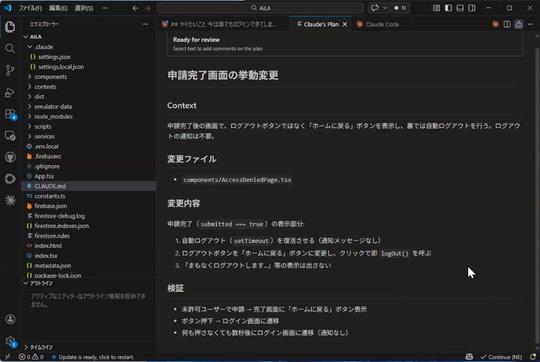This screenshot has height=362, width=540.
Task: Open the Source Control view
Action: pyautogui.click(x=10, y=70)
